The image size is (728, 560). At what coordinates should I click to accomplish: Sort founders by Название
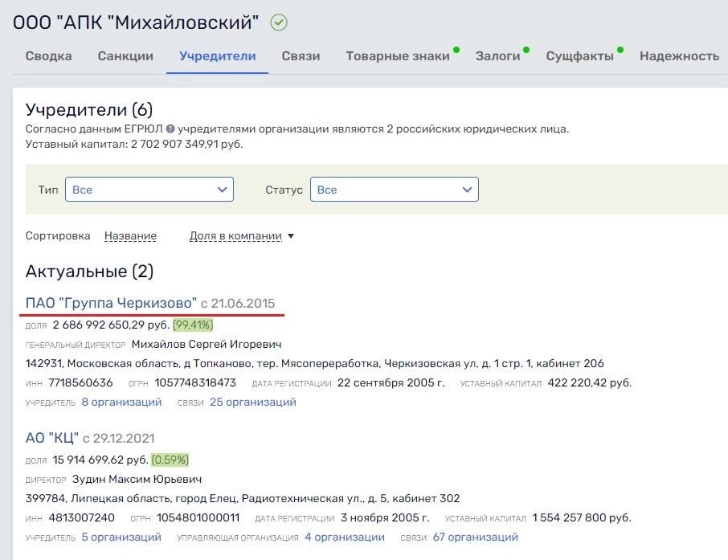tap(130, 236)
